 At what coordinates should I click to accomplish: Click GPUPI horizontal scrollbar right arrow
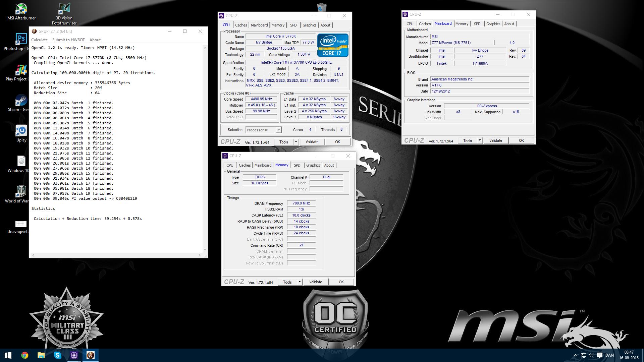coord(200,255)
